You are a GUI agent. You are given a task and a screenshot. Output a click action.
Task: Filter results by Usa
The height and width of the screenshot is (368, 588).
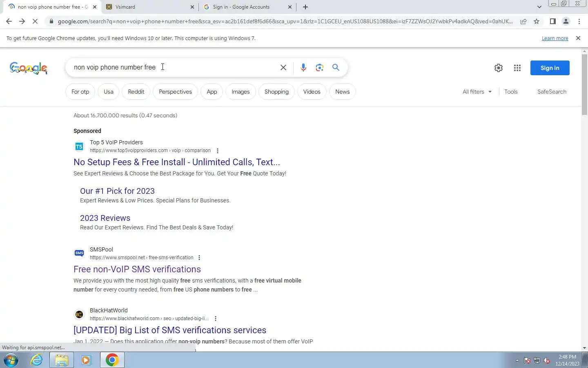point(109,92)
